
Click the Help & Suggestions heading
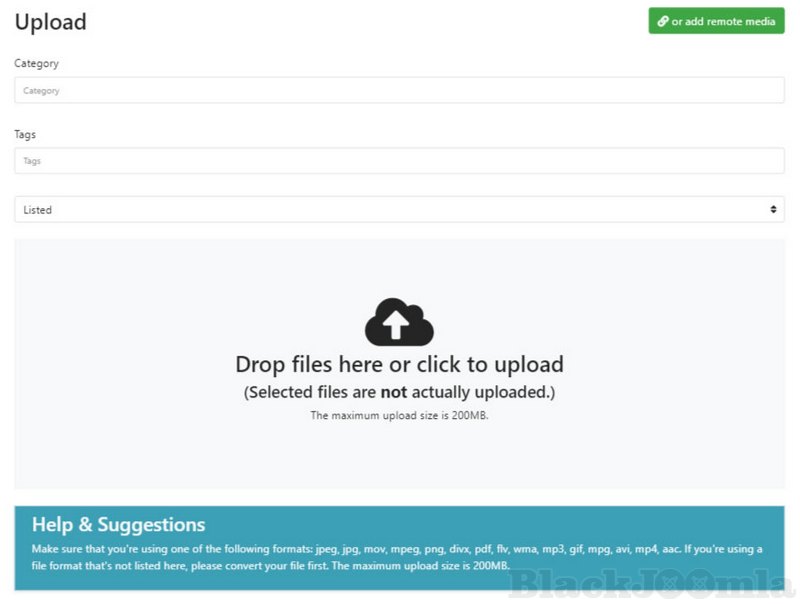coord(118,524)
